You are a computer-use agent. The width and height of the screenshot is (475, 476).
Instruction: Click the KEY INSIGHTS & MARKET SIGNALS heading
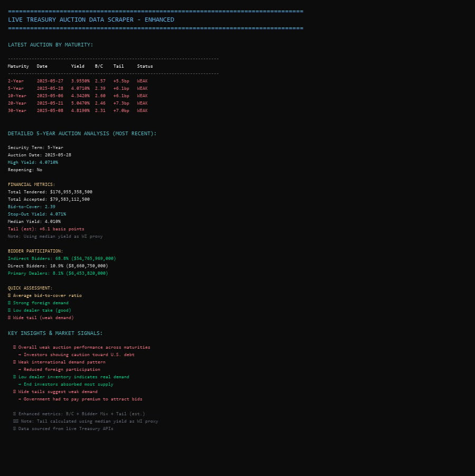pos(55,333)
